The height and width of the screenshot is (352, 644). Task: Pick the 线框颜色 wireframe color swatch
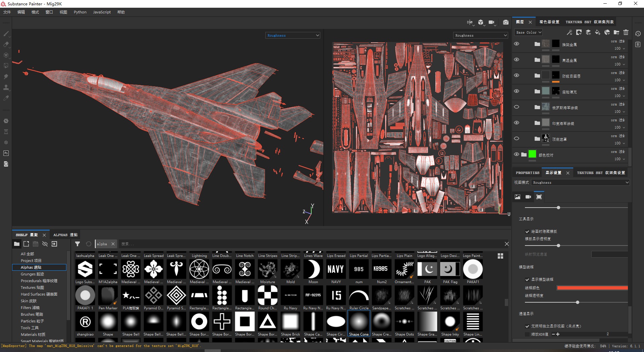click(x=592, y=288)
